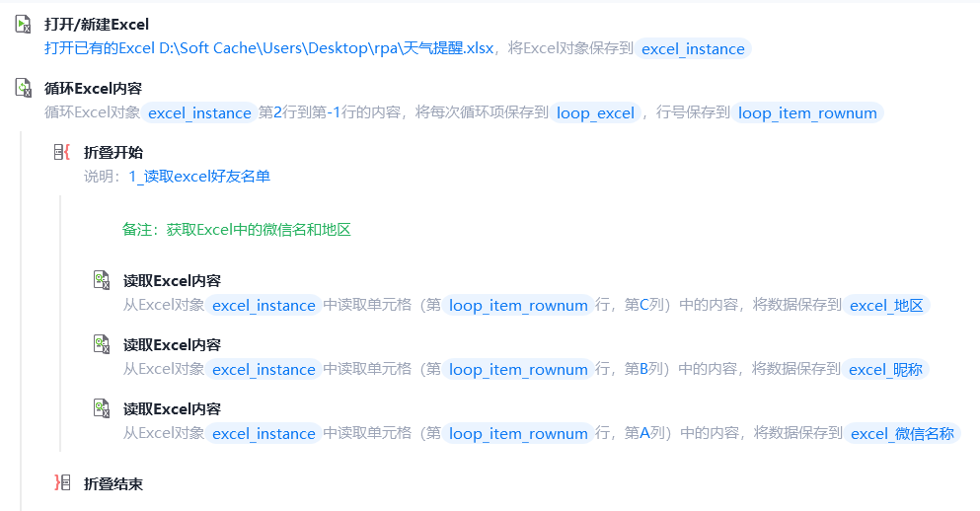The width and height of the screenshot is (980, 511).
Task: Select the 读取Excel内容 title for column B step
Action: pyautogui.click(x=172, y=345)
